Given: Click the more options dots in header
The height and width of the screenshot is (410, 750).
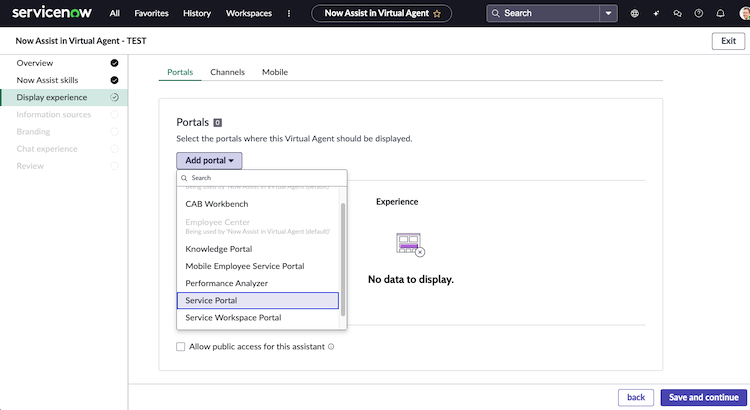Looking at the screenshot, I should coord(289,13).
